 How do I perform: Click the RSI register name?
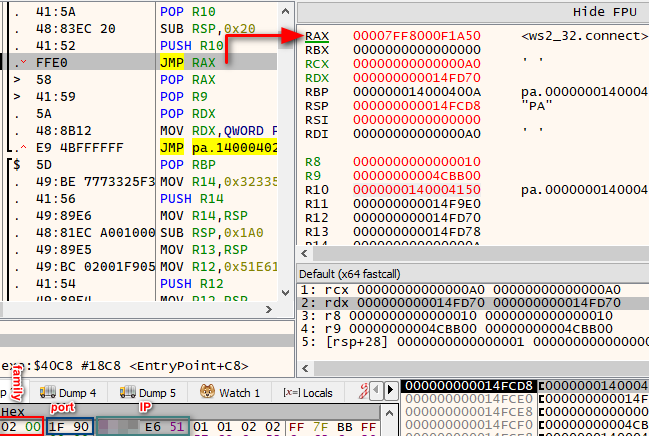pos(317,120)
